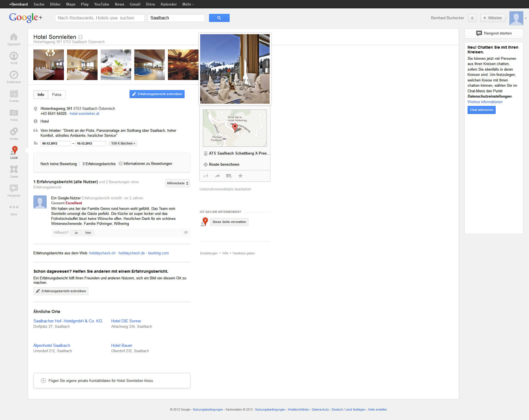529x420 pixels.
Task: Open the large dining table photo
Action: pyautogui.click(x=235, y=69)
